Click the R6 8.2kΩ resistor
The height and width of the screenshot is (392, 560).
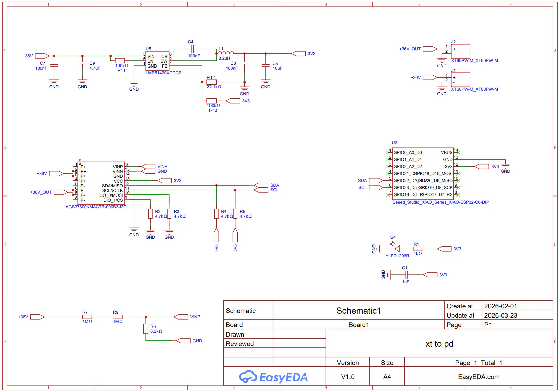point(146,329)
